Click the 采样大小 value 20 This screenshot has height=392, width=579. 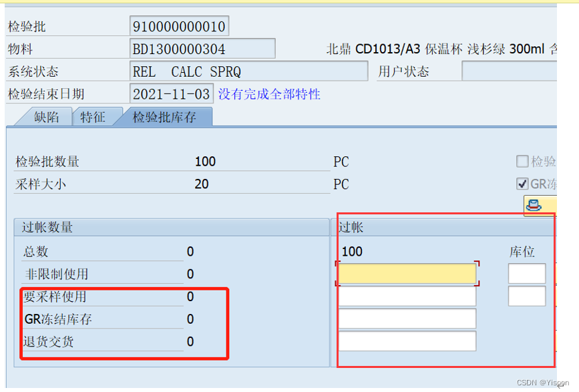202,184
